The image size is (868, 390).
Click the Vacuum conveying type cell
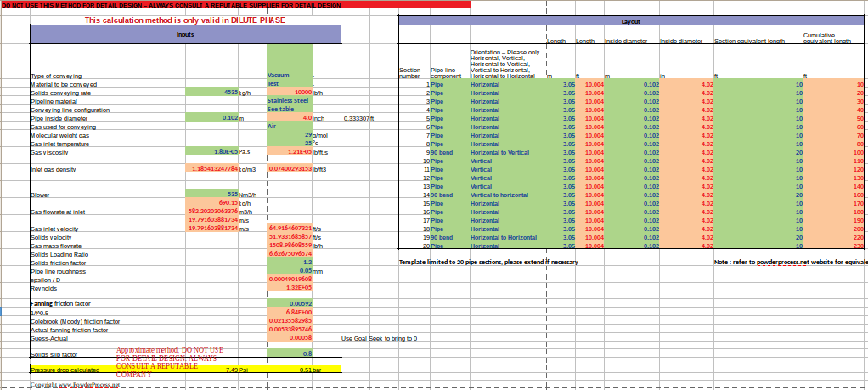pyautogui.click(x=290, y=76)
